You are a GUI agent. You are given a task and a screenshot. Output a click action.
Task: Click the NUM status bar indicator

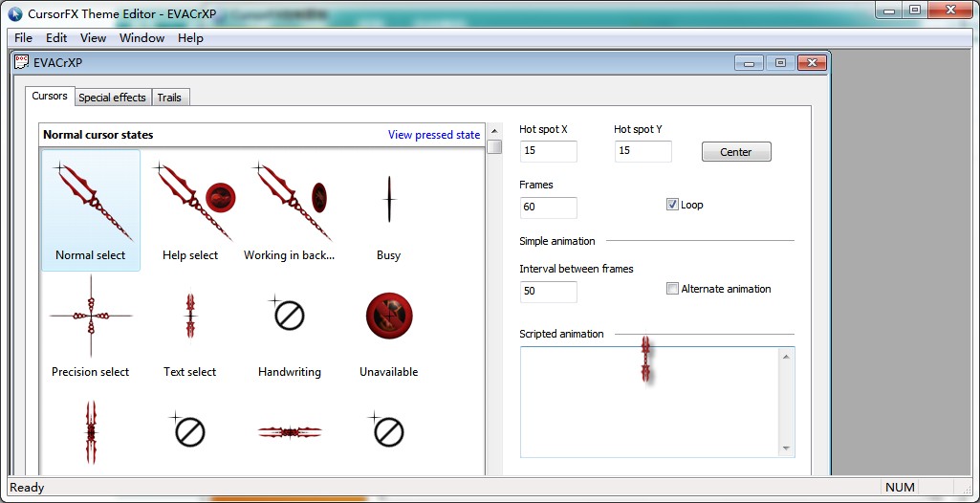[x=900, y=488]
